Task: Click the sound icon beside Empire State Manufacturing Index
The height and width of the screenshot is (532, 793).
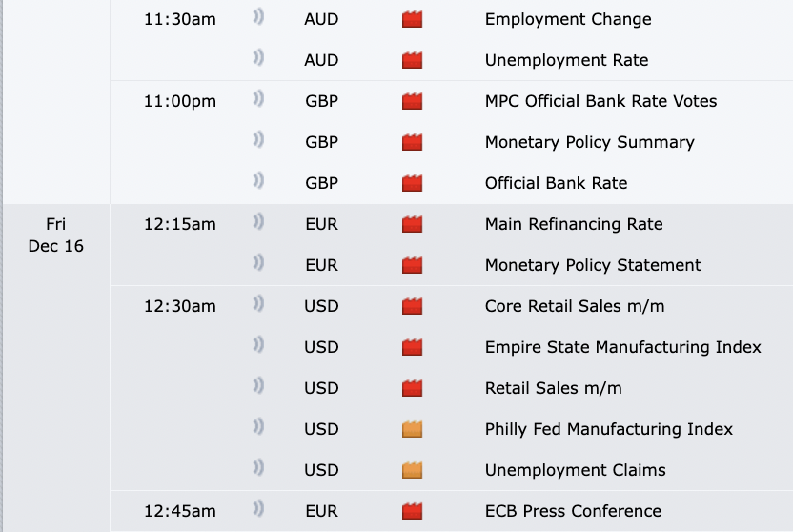Action: 258,346
